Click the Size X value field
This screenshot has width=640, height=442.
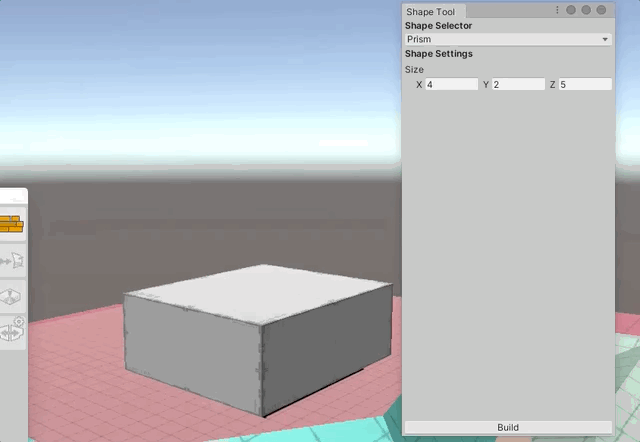tap(451, 84)
